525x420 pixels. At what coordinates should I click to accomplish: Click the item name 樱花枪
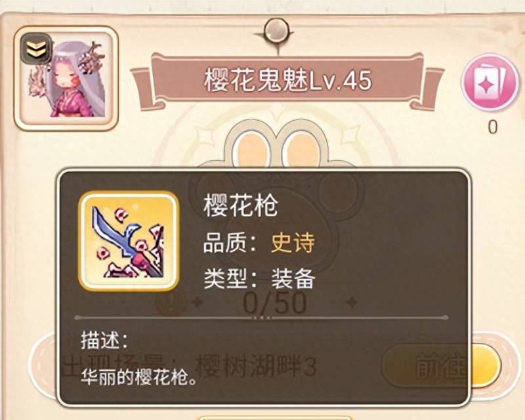(x=241, y=205)
